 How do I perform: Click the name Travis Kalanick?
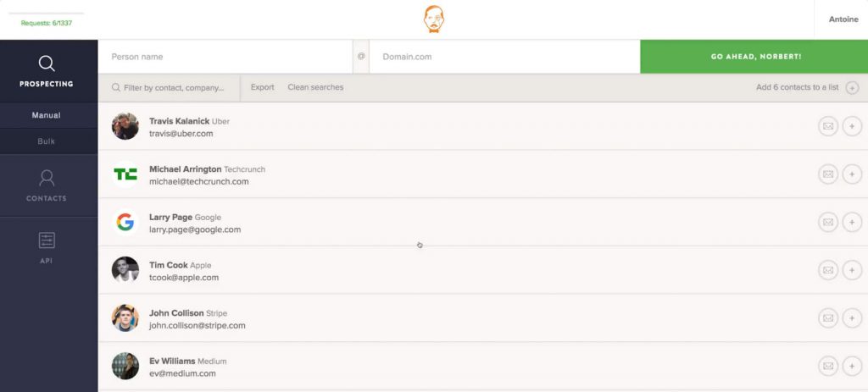point(180,121)
